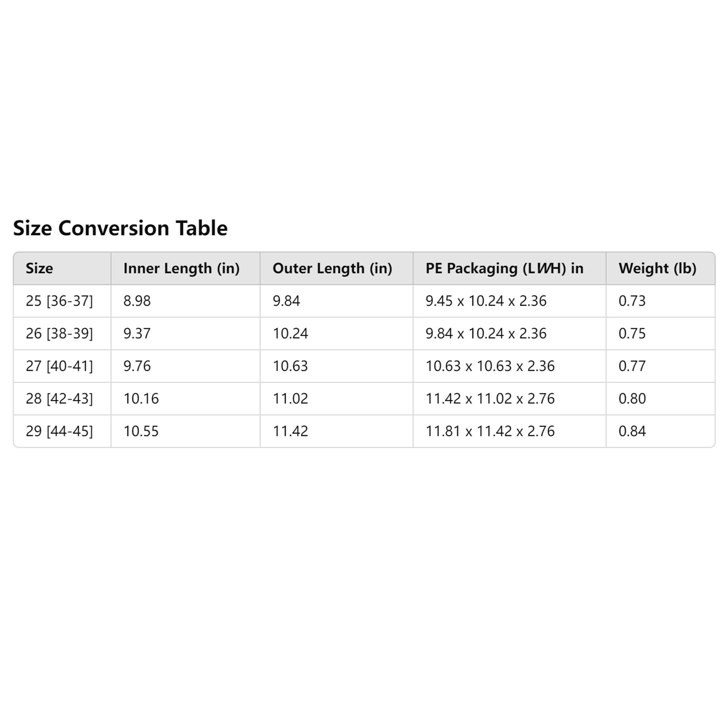Click the size cell 29 [44-45]
This screenshot has height=728, width=728.
(x=59, y=431)
